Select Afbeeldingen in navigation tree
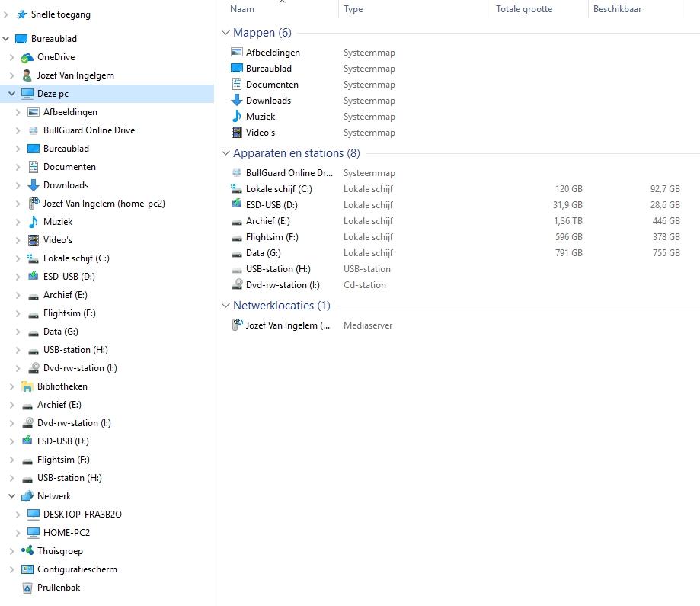Image resolution: width=700 pixels, height=606 pixels. (70, 112)
